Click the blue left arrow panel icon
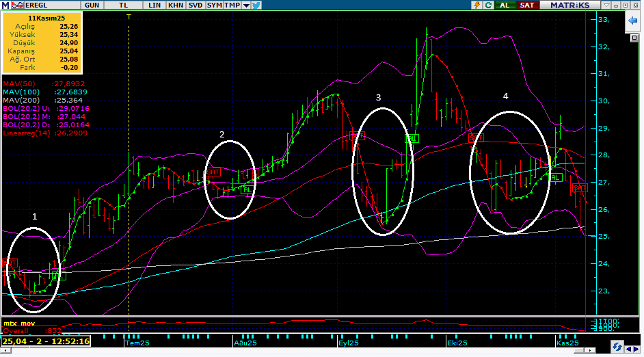The width and height of the screenshot is (644, 357). tap(632, 22)
